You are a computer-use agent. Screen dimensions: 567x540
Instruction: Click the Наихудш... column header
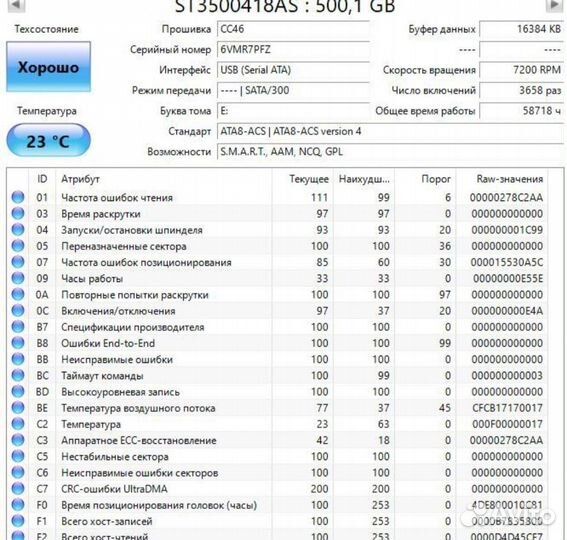364,179
